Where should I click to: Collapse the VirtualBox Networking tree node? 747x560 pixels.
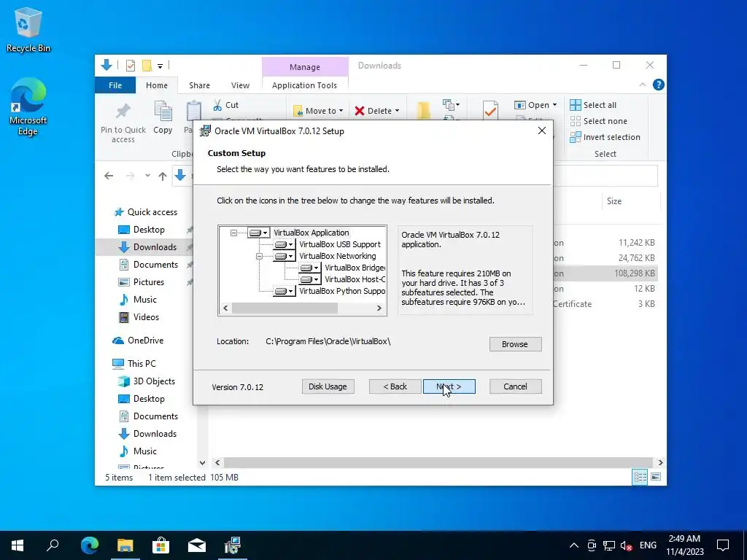[x=259, y=256]
